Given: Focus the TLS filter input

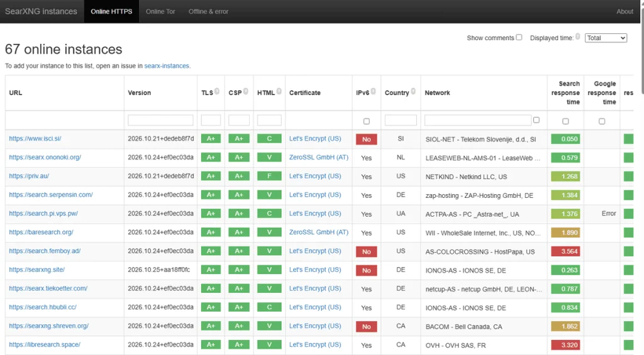Looking at the screenshot, I should (x=211, y=120).
